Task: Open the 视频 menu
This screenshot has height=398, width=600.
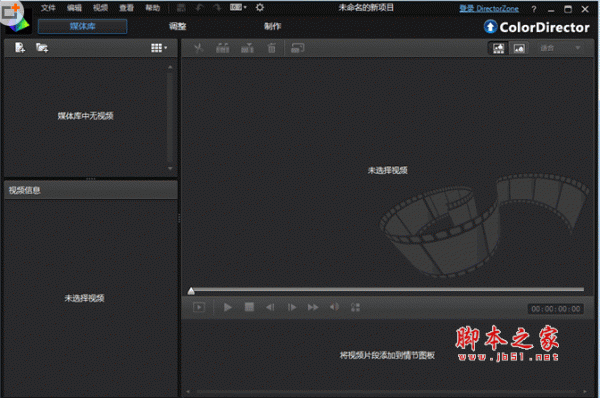Action: [100, 8]
